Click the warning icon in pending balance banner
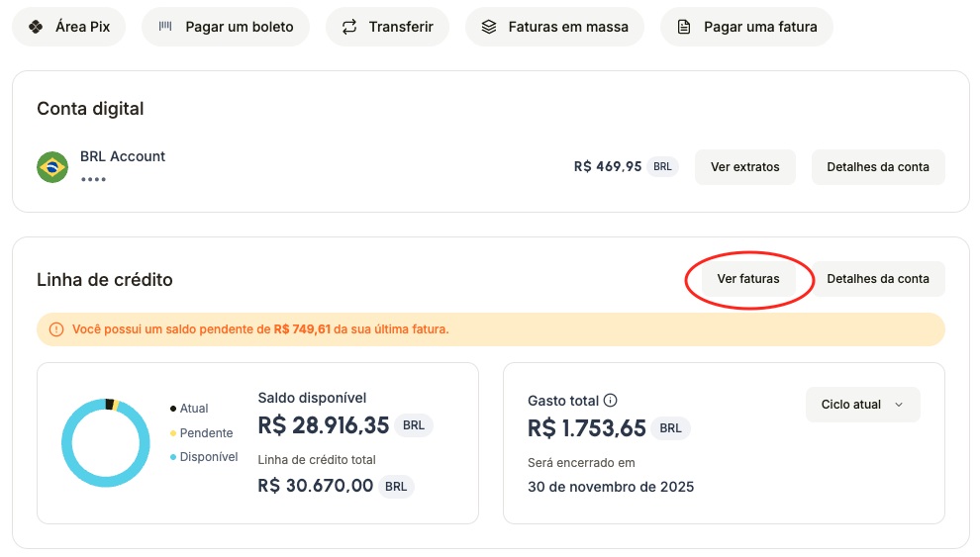 click(56, 329)
